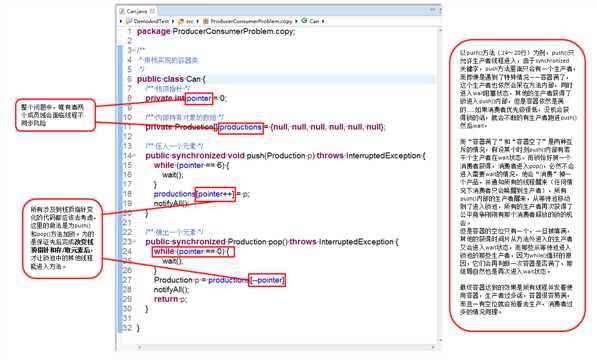This screenshot has height=360, width=597.
Task: Click the null array initializer on line 11
Action: [328, 127]
